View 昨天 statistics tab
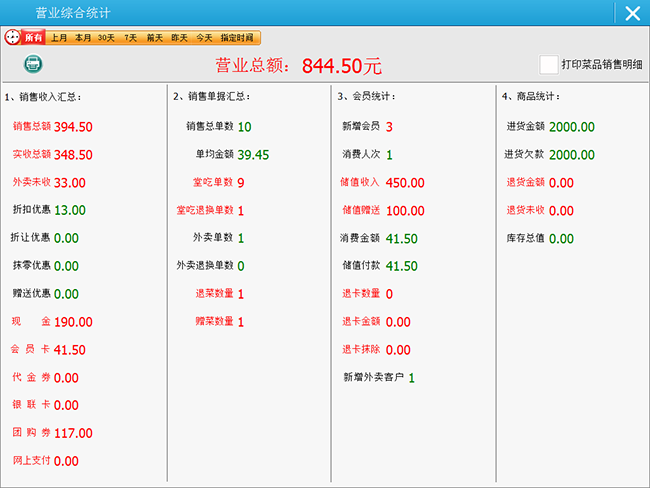This screenshot has width=650, height=488. click(179, 37)
